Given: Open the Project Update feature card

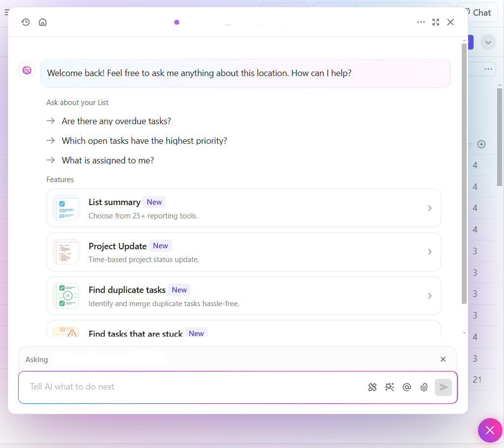Looking at the screenshot, I should tap(243, 252).
